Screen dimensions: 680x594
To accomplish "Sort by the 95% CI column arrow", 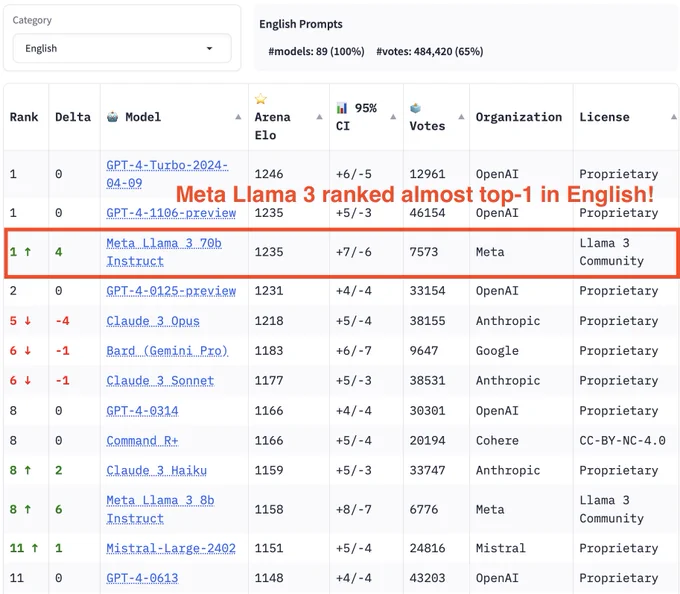I will click(x=393, y=117).
